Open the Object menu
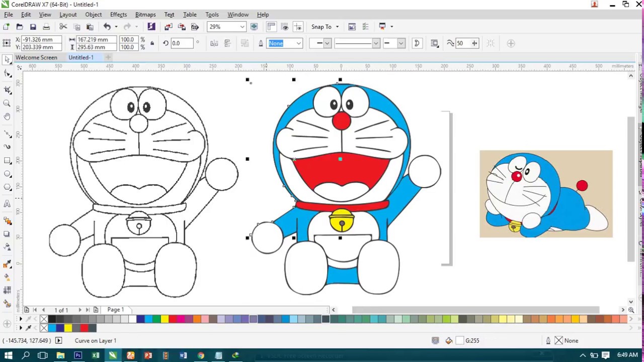The image size is (644, 362). coord(93,15)
